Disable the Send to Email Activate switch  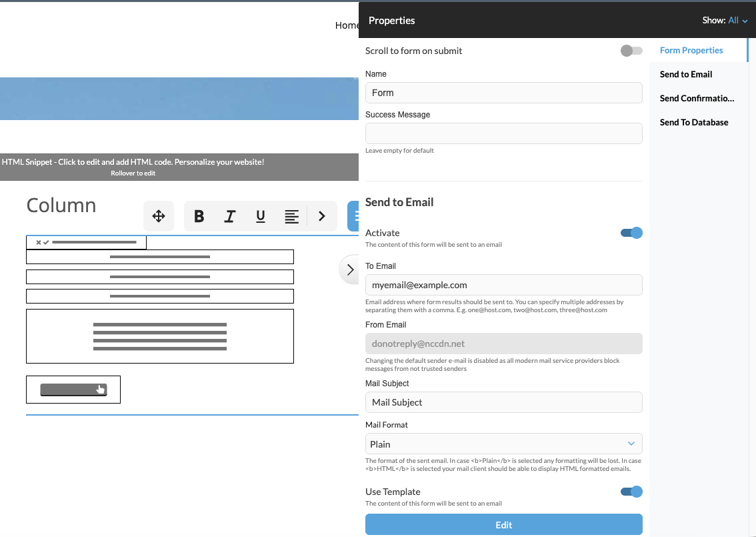pos(631,233)
